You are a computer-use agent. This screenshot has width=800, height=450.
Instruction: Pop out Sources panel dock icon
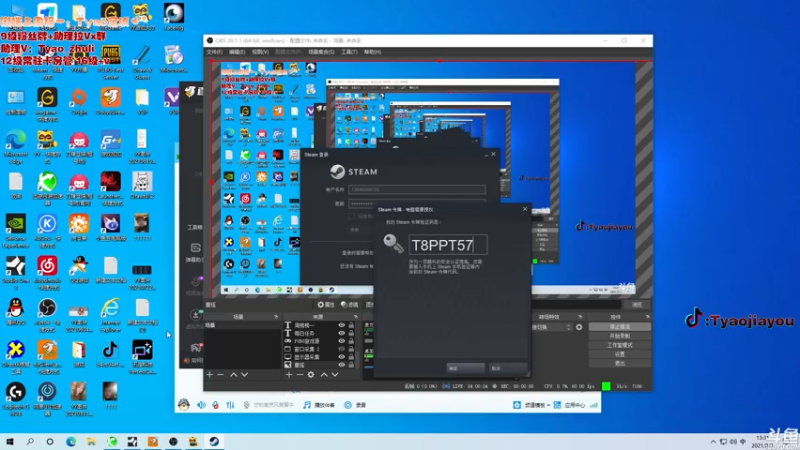[356, 317]
